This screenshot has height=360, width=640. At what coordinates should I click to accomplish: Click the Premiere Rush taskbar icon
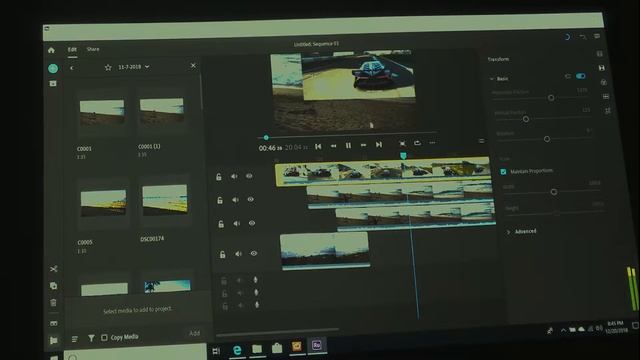coord(317,345)
